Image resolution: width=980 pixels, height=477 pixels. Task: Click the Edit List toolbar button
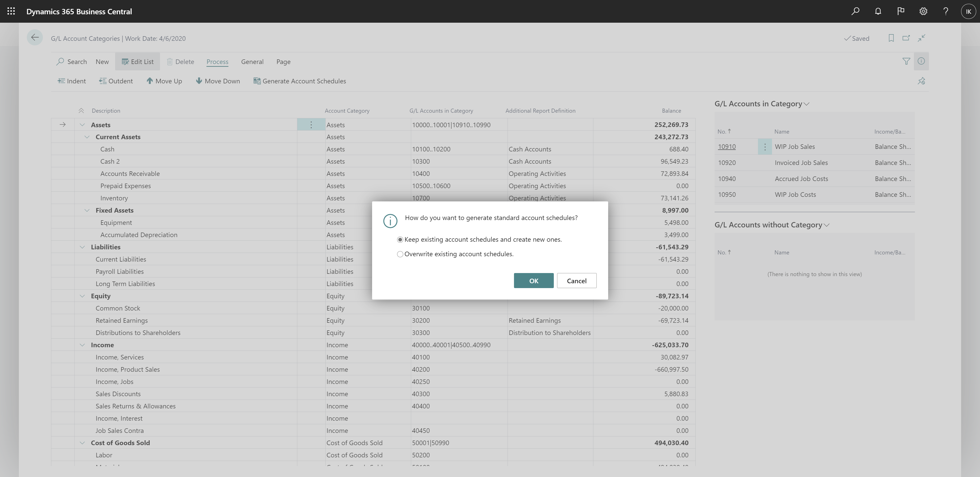pyautogui.click(x=137, y=61)
